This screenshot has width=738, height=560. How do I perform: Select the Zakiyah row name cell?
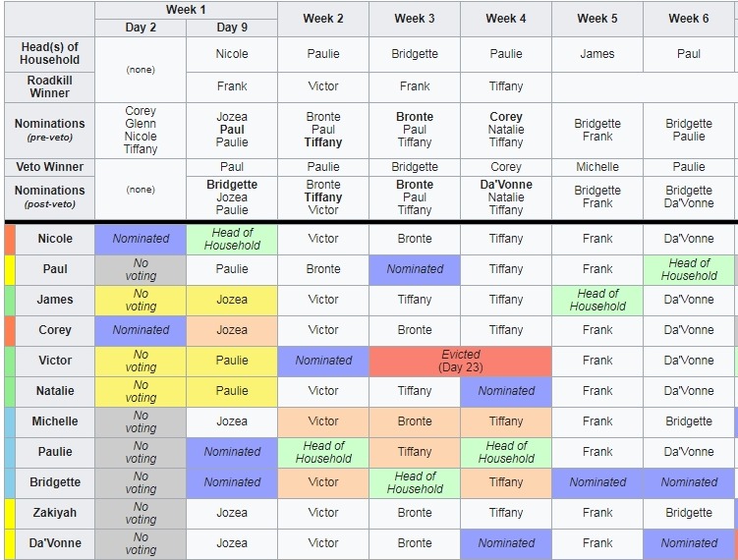click(55, 514)
